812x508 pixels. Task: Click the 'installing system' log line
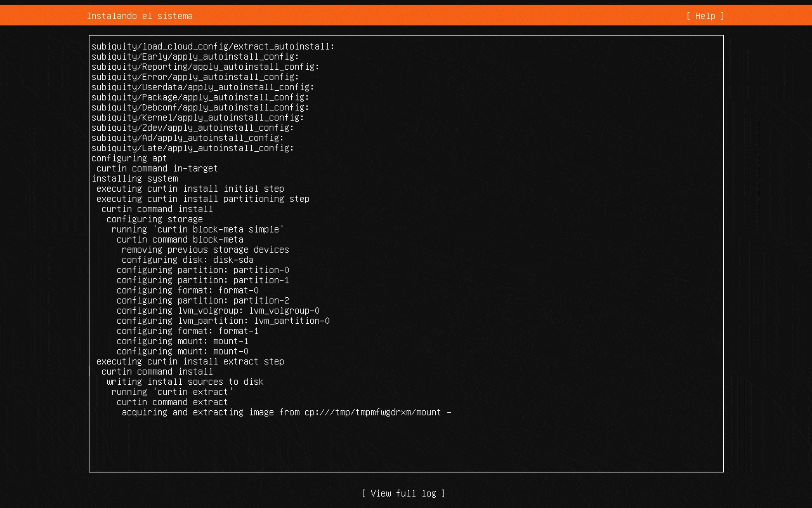[134, 178]
